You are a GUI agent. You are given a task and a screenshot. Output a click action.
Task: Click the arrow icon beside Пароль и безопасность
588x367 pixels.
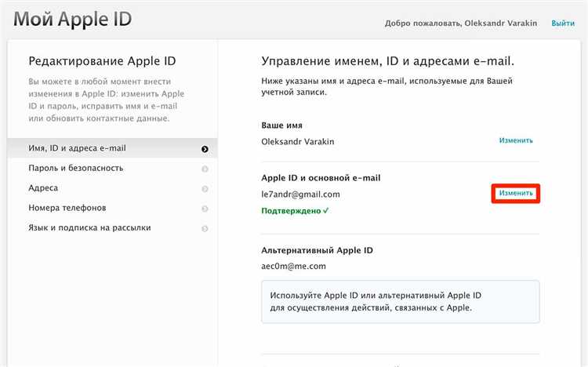pyautogui.click(x=205, y=169)
